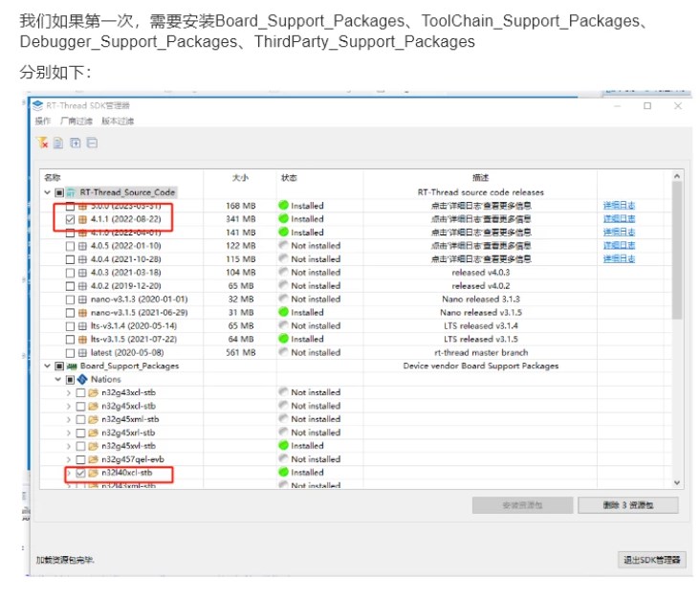The width and height of the screenshot is (700, 600).
Task: Click the 安装资源包 button
Action: (x=522, y=505)
